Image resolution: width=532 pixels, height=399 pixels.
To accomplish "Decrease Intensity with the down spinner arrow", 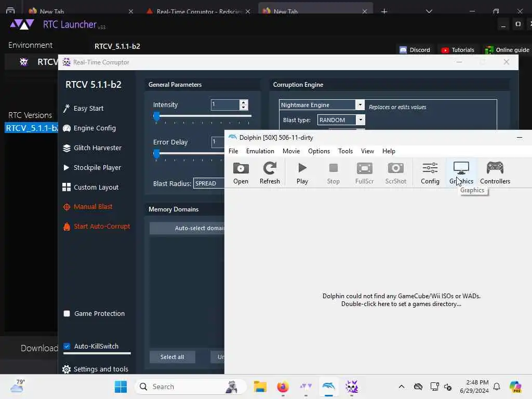I will 244,107.
